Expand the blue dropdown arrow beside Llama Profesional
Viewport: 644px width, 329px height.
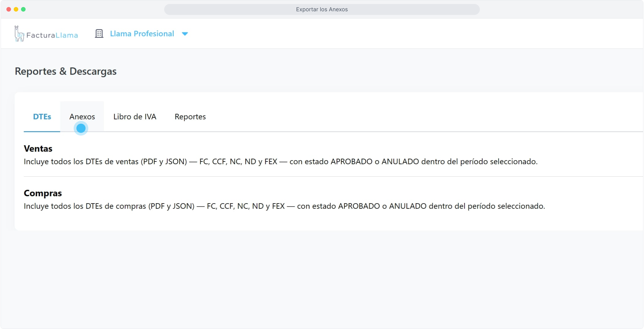coord(185,34)
